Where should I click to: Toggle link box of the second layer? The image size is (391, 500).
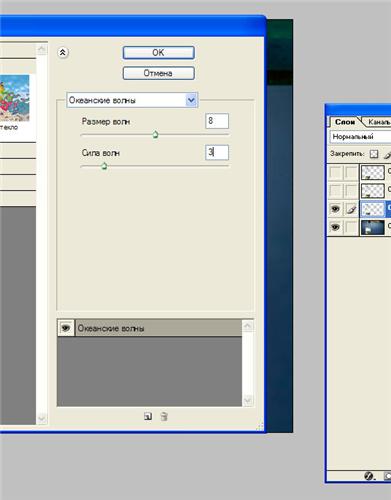(351, 191)
